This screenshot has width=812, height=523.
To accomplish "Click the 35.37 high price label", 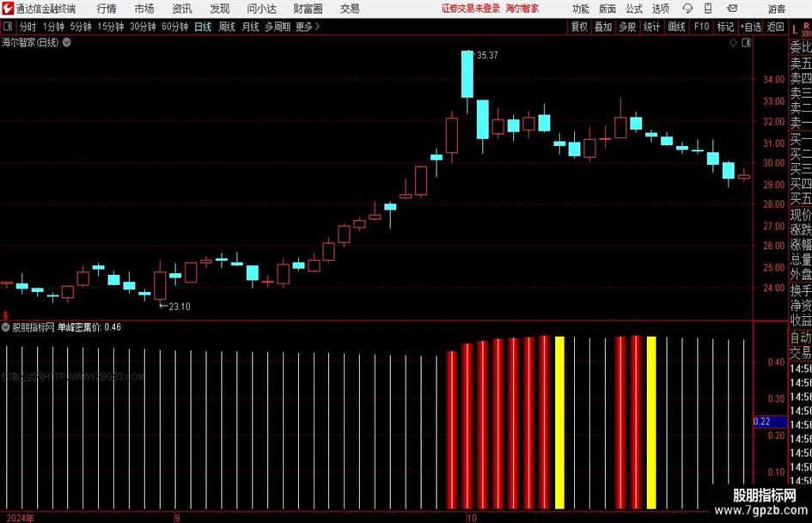I will [x=487, y=55].
